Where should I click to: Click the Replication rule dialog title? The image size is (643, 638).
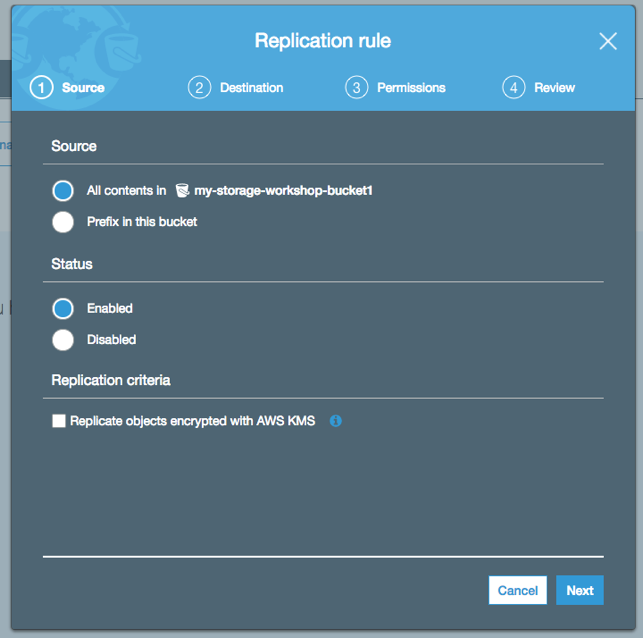tap(323, 41)
